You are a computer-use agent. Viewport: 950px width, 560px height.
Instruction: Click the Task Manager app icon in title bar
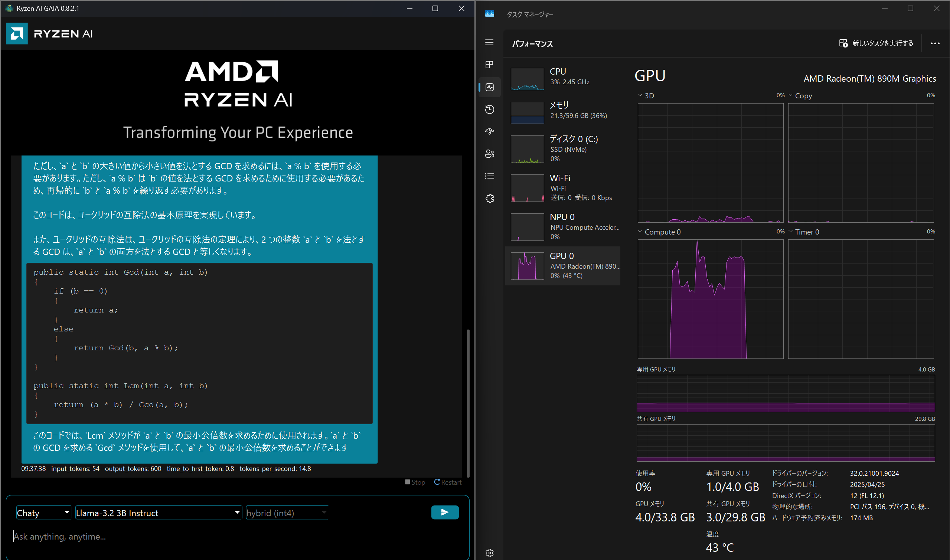tap(490, 14)
